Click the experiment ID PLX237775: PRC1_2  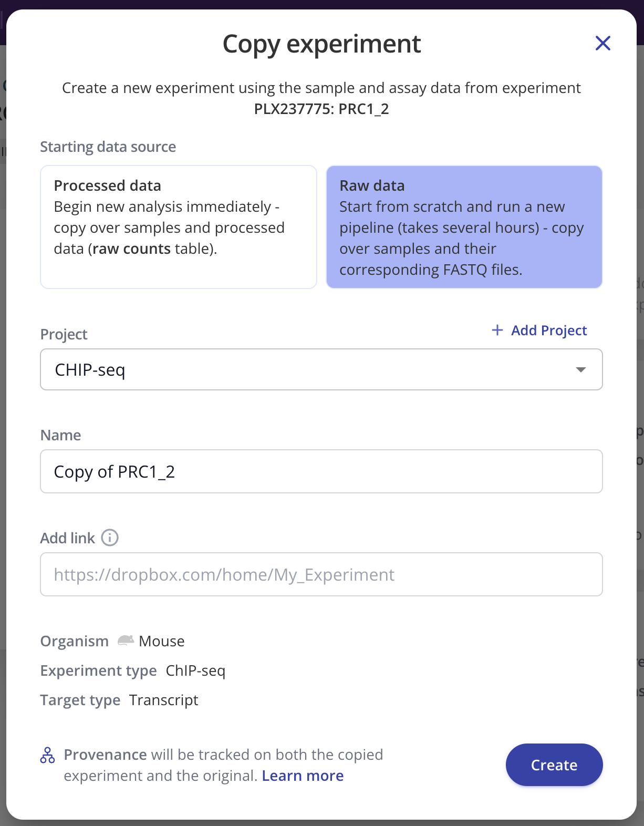(321, 109)
